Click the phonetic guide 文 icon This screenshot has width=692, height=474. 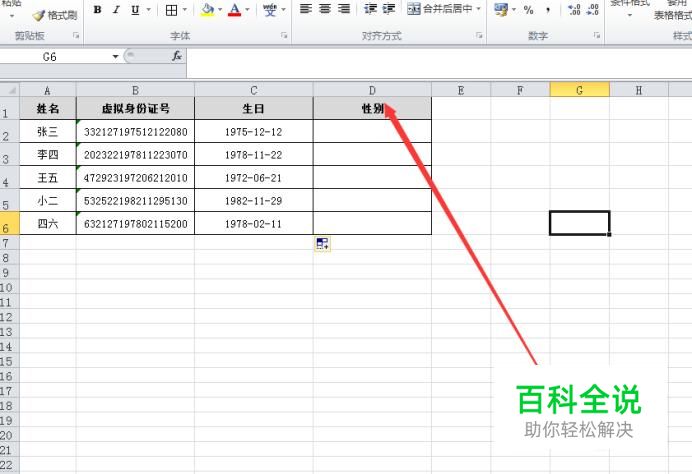click(270, 9)
